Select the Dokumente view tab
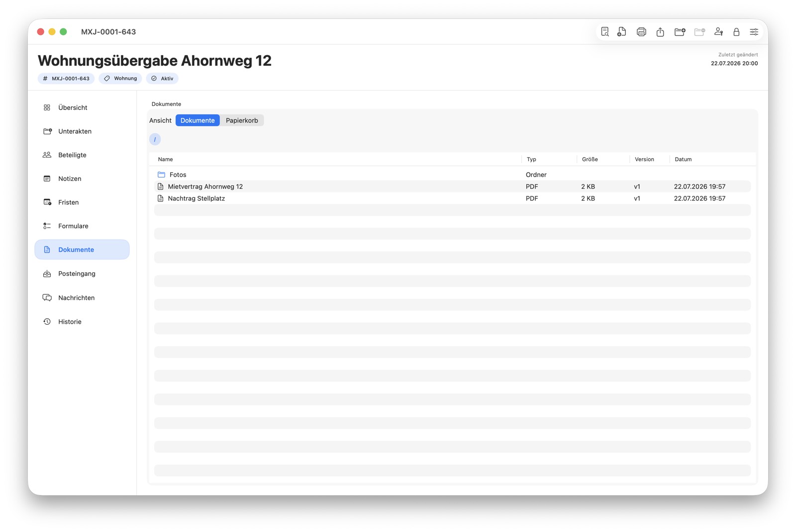 198,120
